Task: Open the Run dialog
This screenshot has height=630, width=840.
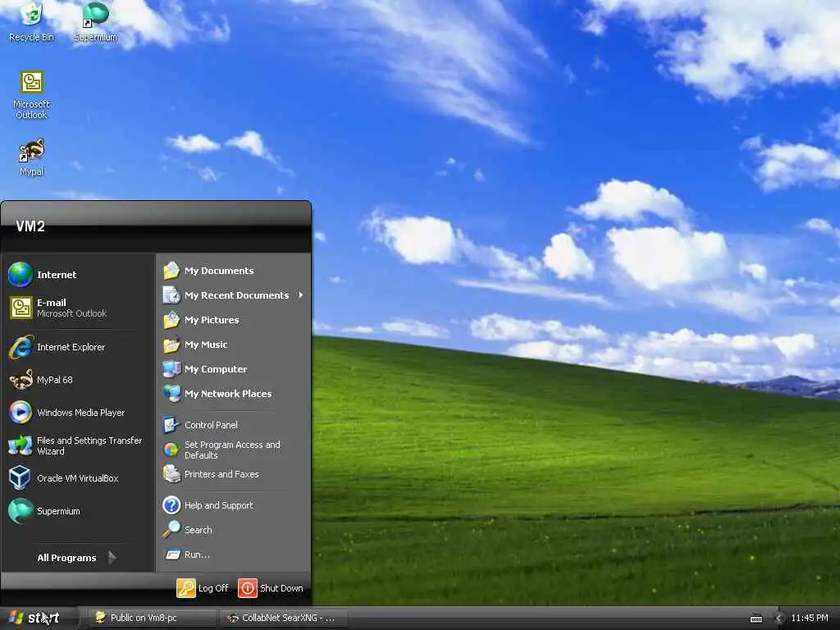Action: pyautogui.click(x=234, y=555)
